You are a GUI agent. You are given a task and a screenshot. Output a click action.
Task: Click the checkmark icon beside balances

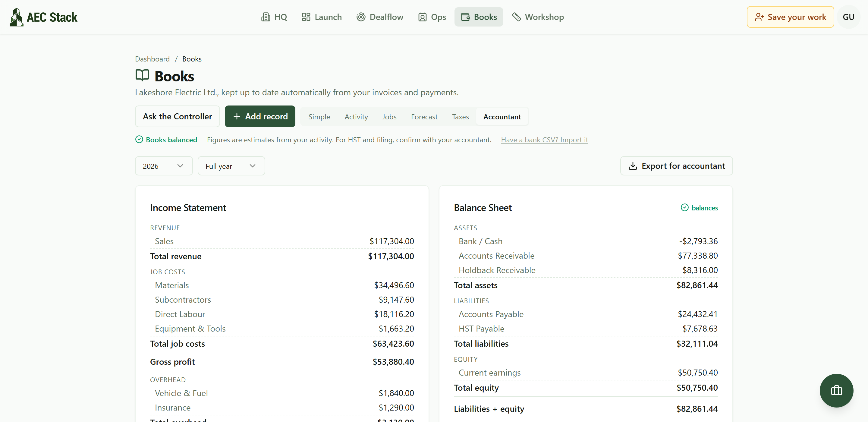pyautogui.click(x=684, y=208)
